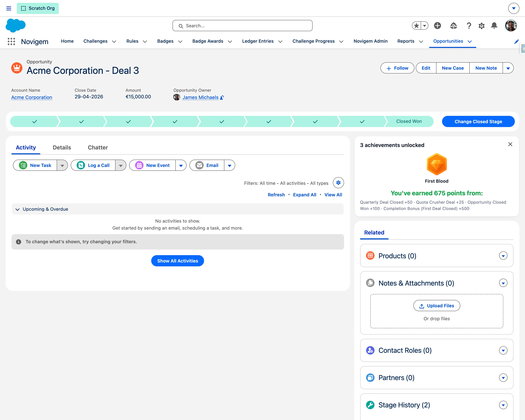The height and width of the screenshot is (420, 525).
Task: Click the New Task list icon
Action: (x=23, y=165)
